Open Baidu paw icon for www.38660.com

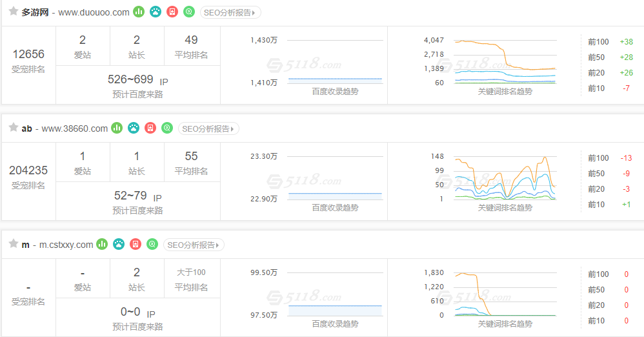(134, 128)
